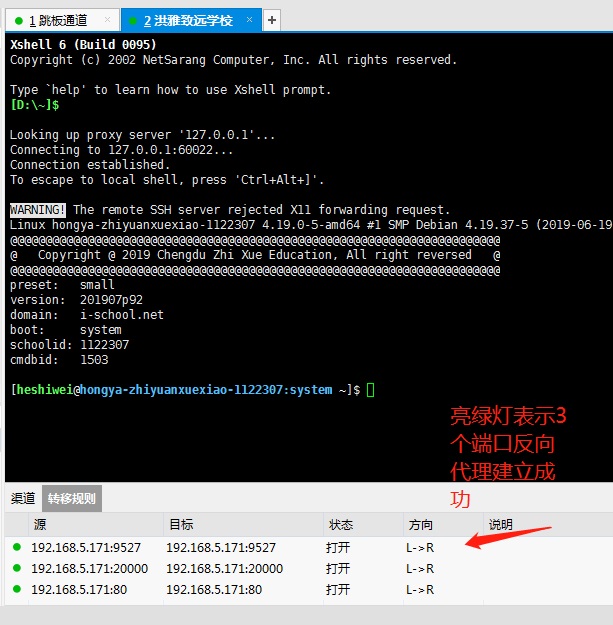Click the 说明 column header

click(x=545, y=524)
